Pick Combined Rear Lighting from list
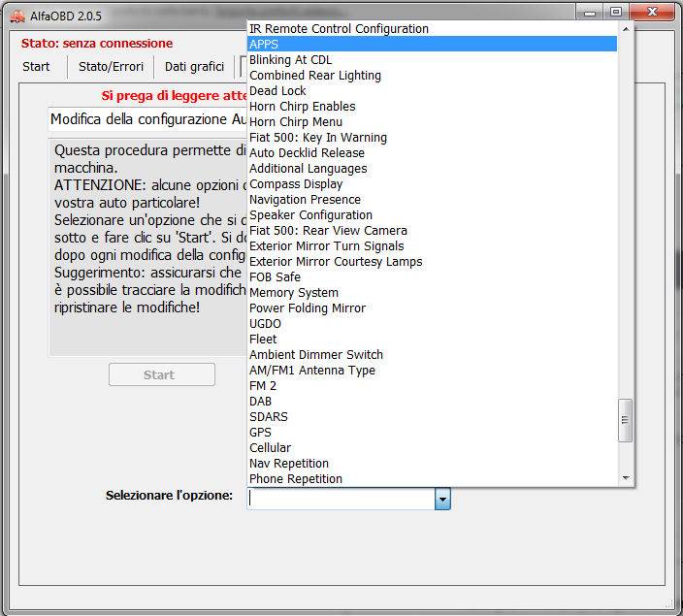This screenshot has width=683, height=616. pyautogui.click(x=432, y=76)
